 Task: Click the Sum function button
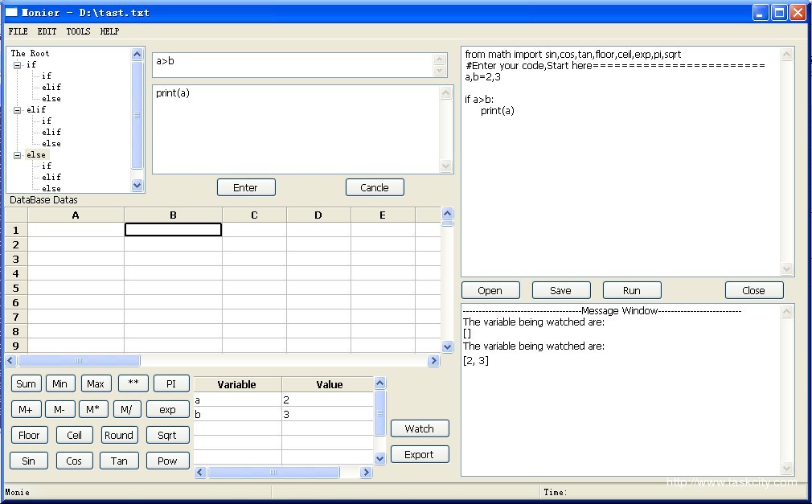[x=27, y=383]
